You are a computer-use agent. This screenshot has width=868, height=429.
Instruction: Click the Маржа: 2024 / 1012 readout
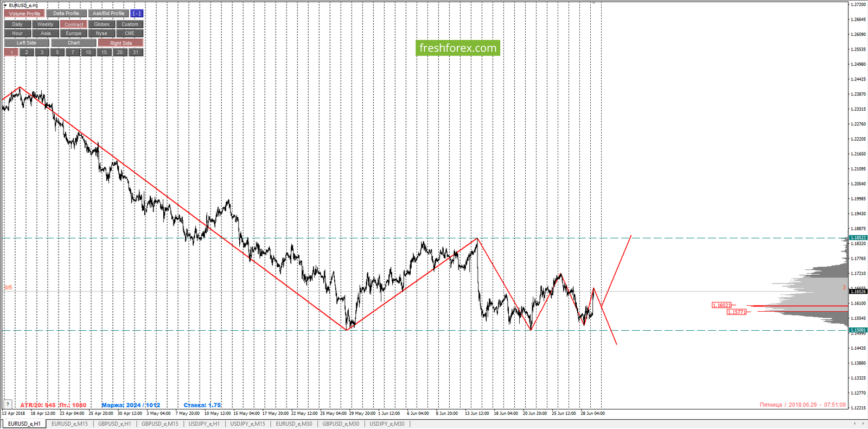click(x=131, y=405)
